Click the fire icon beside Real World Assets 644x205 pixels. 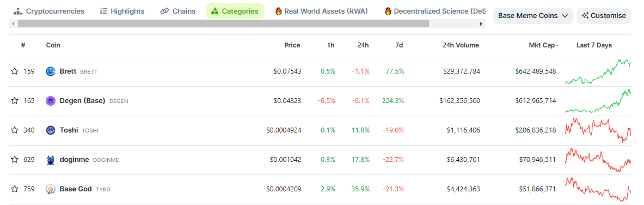coord(279,11)
